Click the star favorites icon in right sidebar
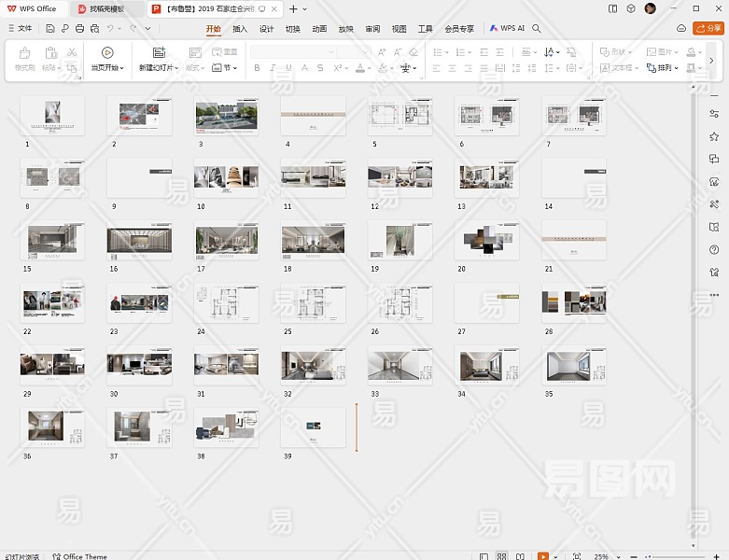The height and width of the screenshot is (560, 729). 714,136
